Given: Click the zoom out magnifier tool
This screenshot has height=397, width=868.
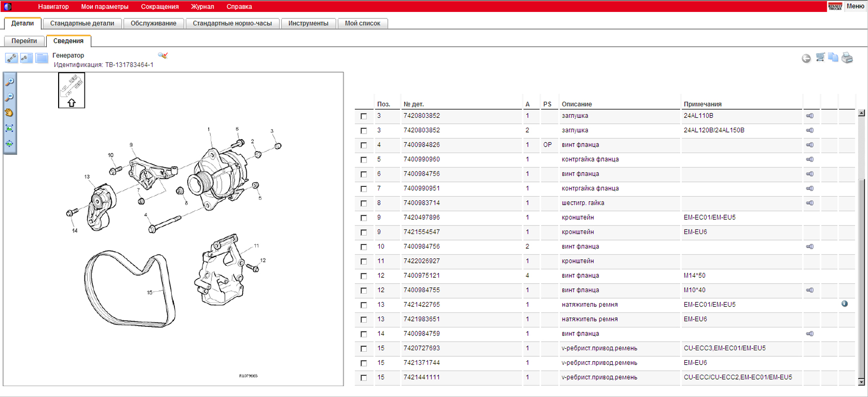Looking at the screenshot, I should pos(9,97).
